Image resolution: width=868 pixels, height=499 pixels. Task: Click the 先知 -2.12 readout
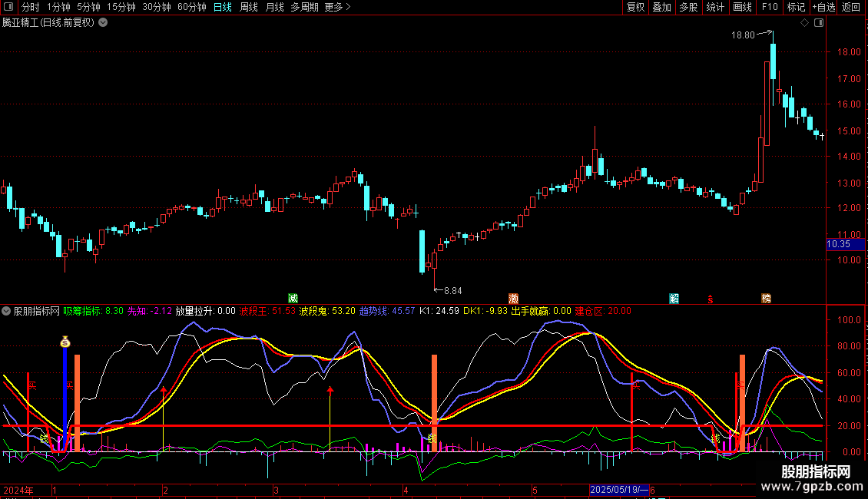pyautogui.click(x=150, y=311)
